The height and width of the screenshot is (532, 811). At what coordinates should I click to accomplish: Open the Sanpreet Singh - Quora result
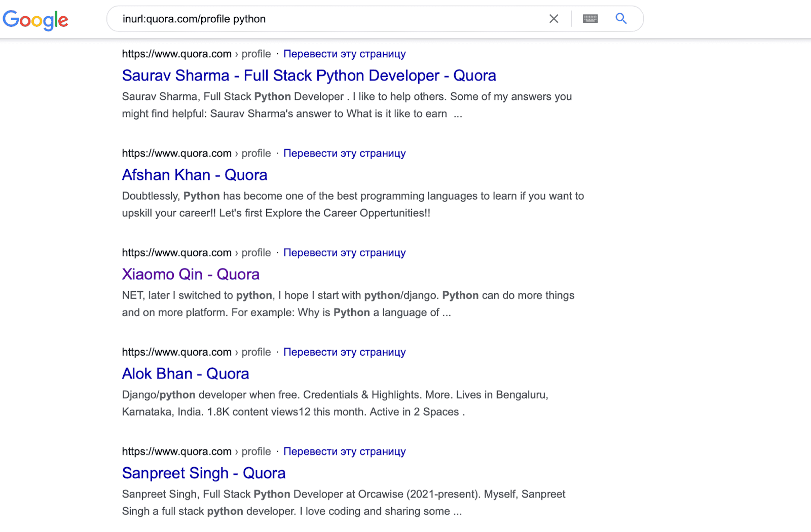(203, 473)
